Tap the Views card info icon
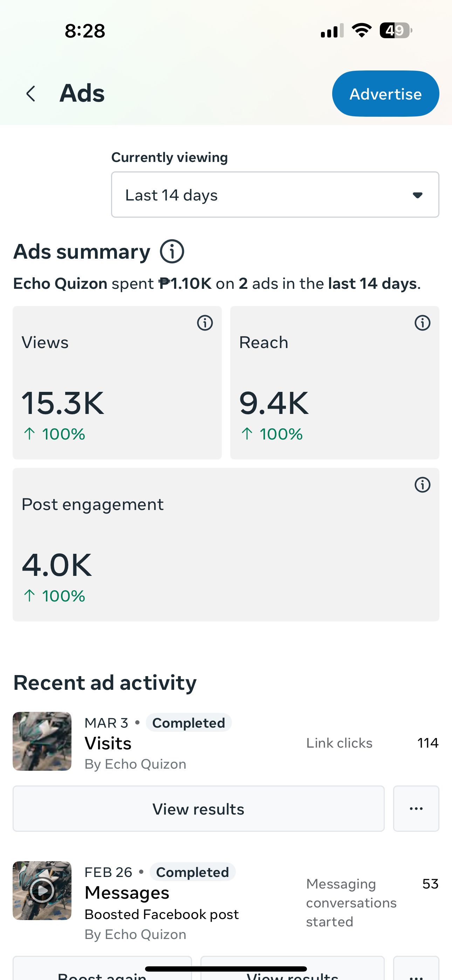Image resolution: width=452 pixels, height=980 pixels. pyautogui.click(x=205, y=323)
